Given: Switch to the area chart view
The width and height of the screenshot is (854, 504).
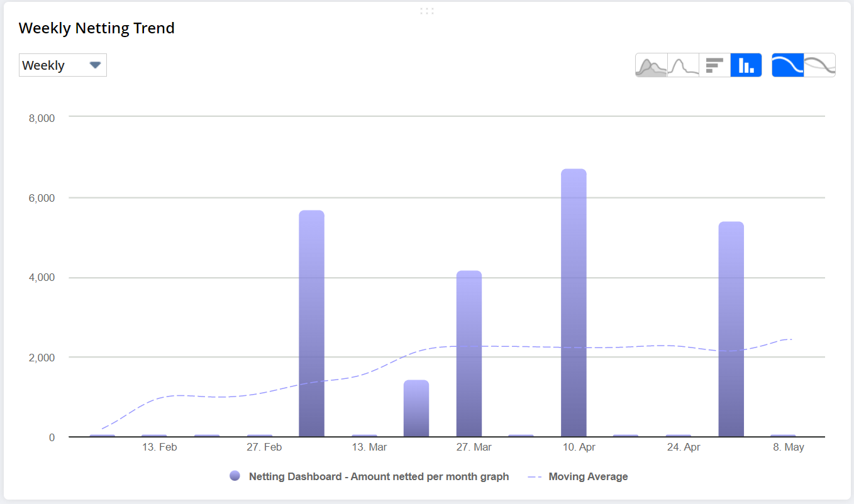Looking at the screenshot, I should [651, 65].
